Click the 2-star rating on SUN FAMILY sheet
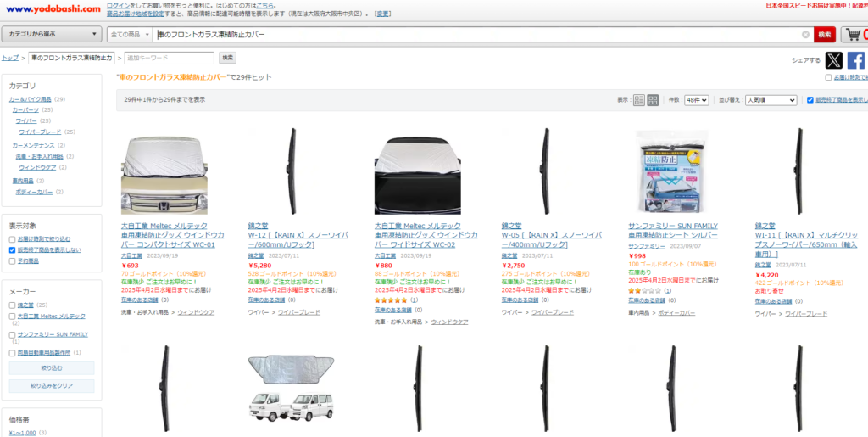This screenshot has width=868, height=437. (x=644, y=290)
